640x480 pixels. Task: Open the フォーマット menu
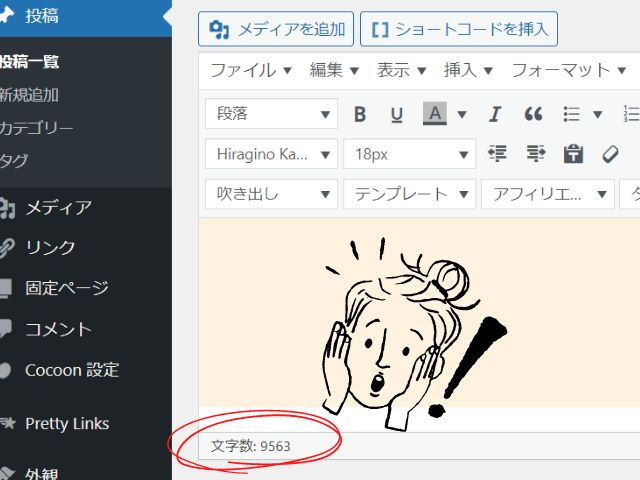coord(570,70)
